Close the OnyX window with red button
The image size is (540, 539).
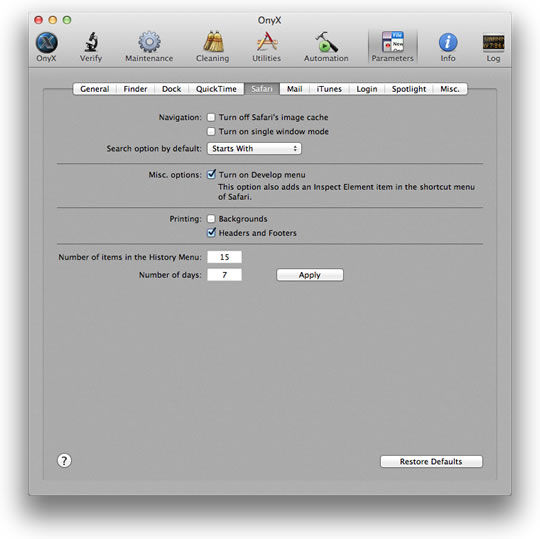39,20
